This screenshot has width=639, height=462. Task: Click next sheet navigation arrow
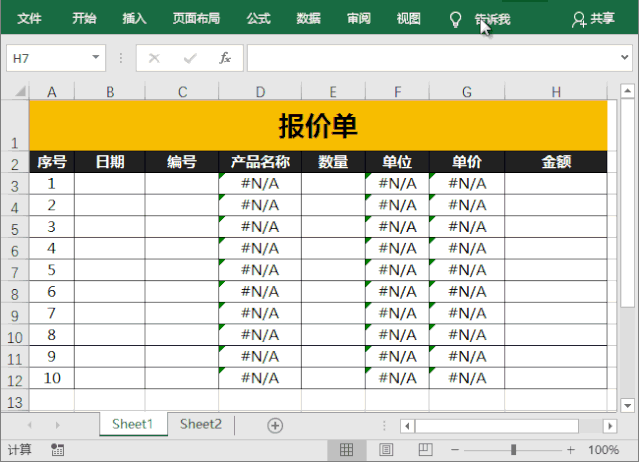click(x=57, y=425)
